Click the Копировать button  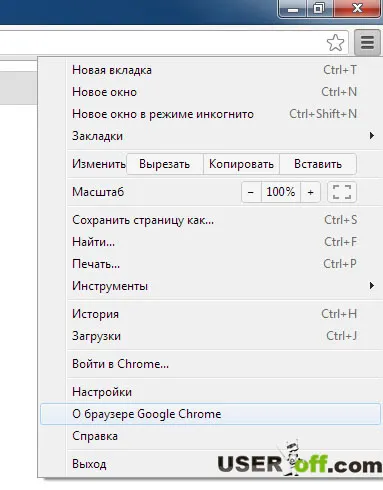pyautogui.click(x=241, y=164)
